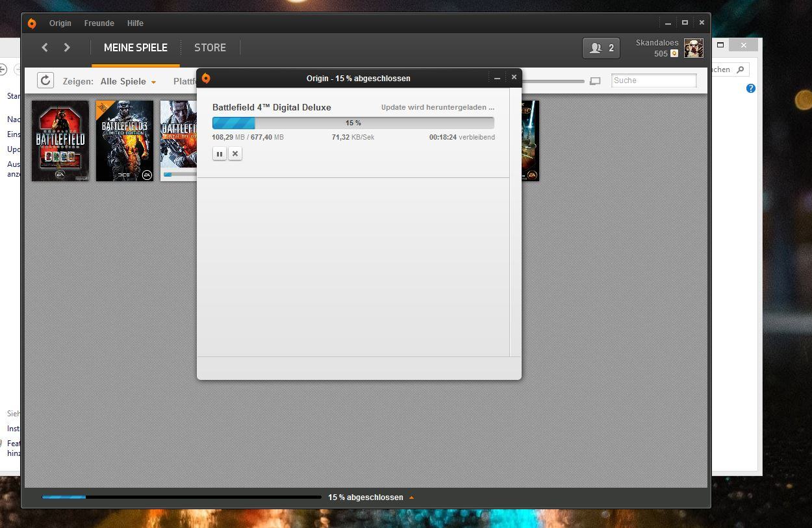The image size is (812, 528).
Task: Click the Origin points coin icon next to 505
Action: (x=674, y=54)
